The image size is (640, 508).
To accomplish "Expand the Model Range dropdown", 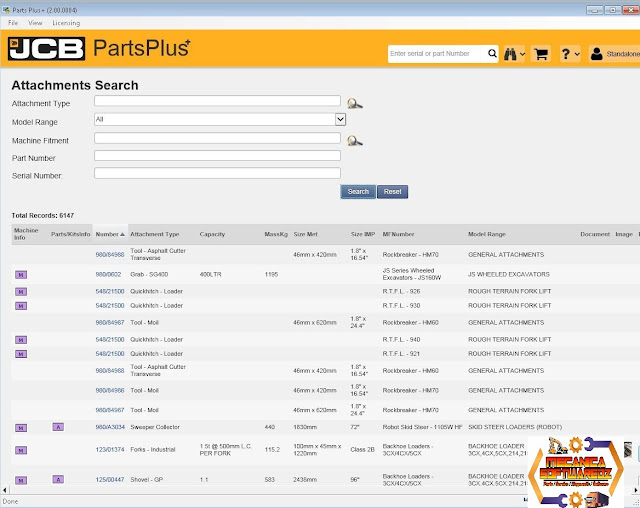I will point(340,119).
